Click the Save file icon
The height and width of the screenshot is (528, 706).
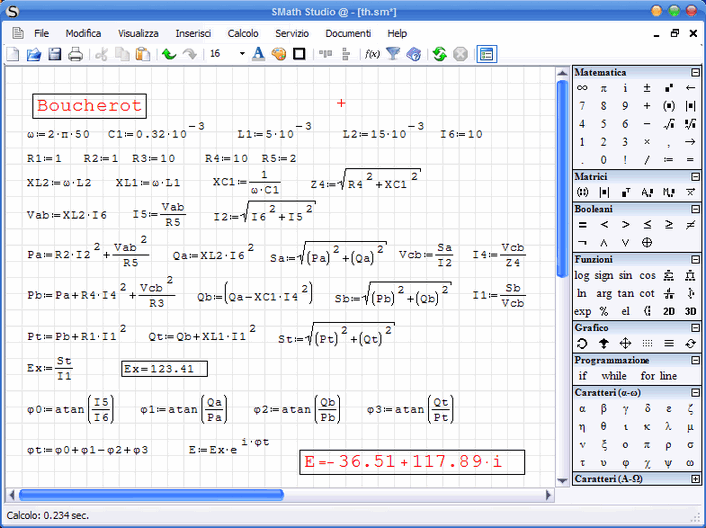pyautogui.click(x=54, y=54)
